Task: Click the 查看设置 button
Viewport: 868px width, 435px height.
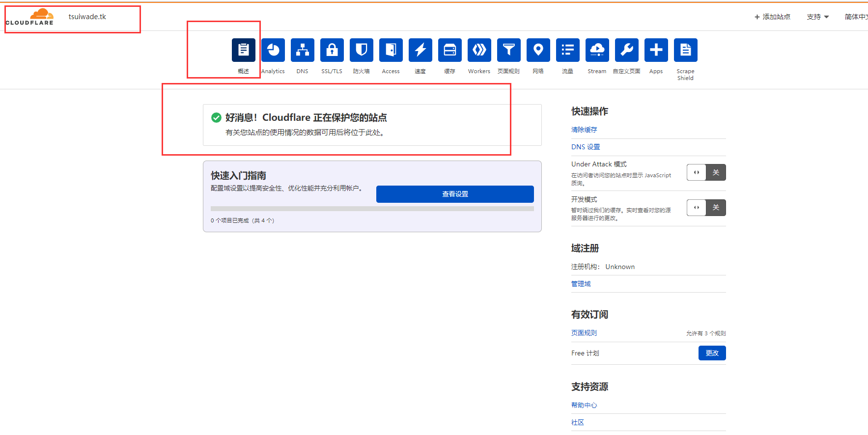Action: tap(455, 194)
